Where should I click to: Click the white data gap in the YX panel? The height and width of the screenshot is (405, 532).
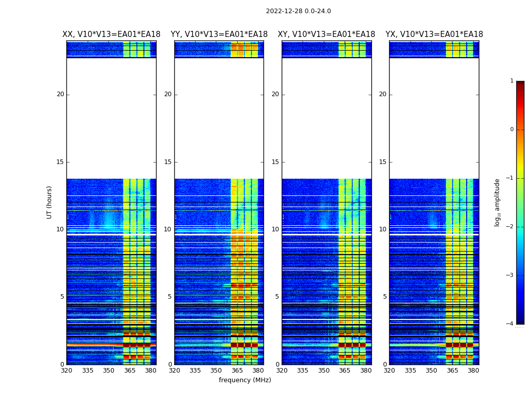coord(434,118)
